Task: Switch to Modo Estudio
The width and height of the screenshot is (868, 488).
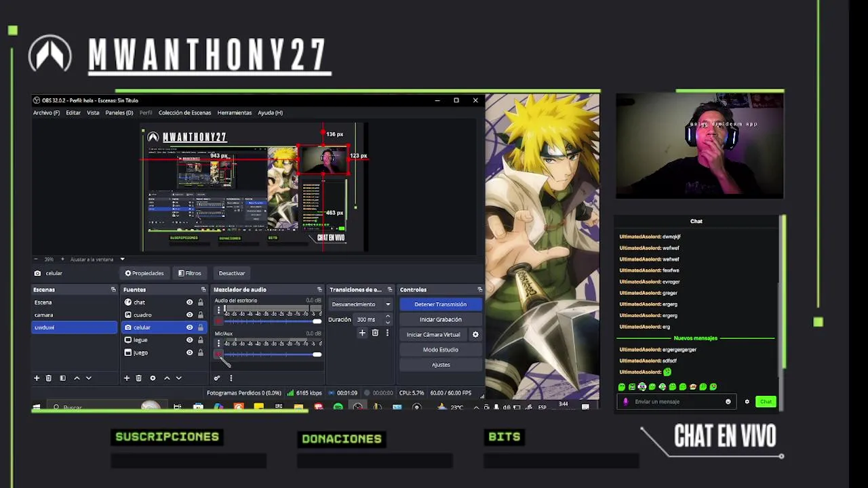Action: pyautogui.click(x=441, y=350)
